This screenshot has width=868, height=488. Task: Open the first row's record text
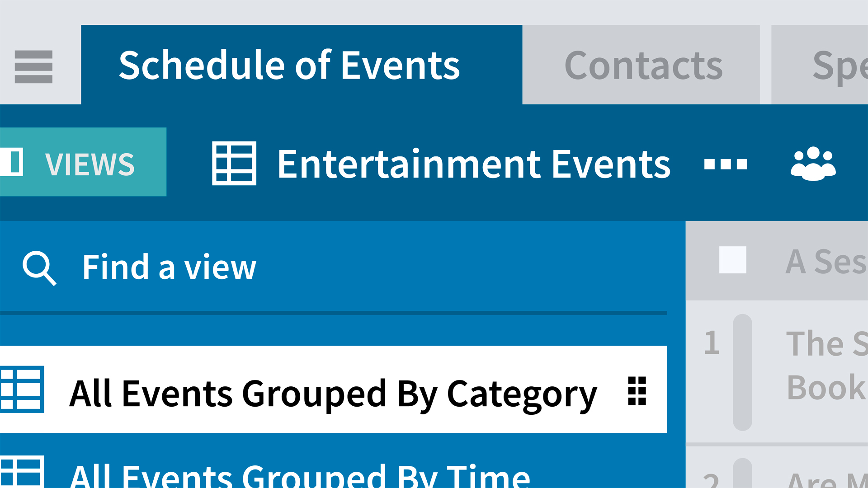(827, 365)
